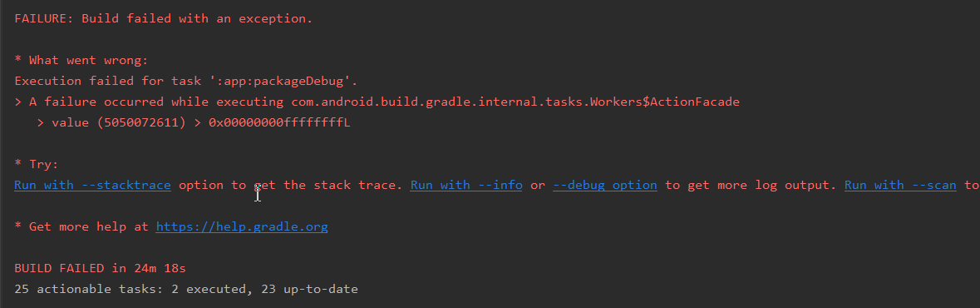The height and width of the screenshot is (308, 980).
Task: Click the 'Run with --info' link
Action: click(466, 186)
